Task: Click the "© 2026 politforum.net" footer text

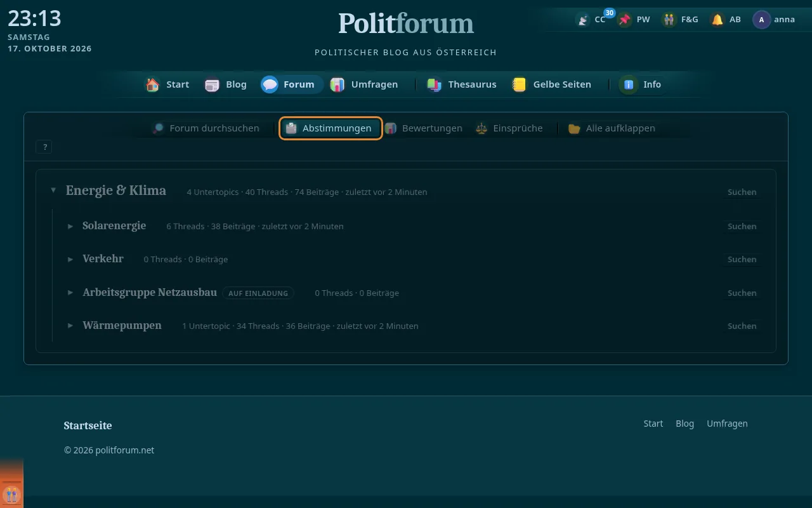Action: click(109, 450)
